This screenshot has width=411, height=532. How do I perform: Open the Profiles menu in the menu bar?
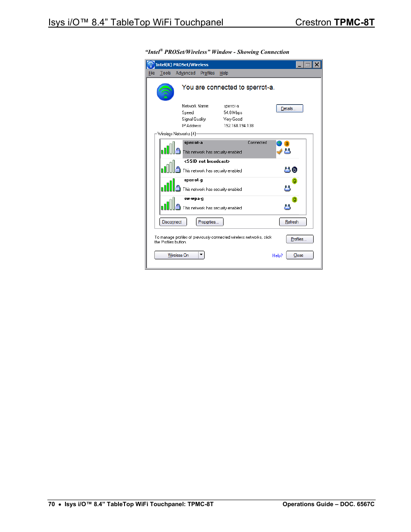pyautogui.click(x=207, y=73)
